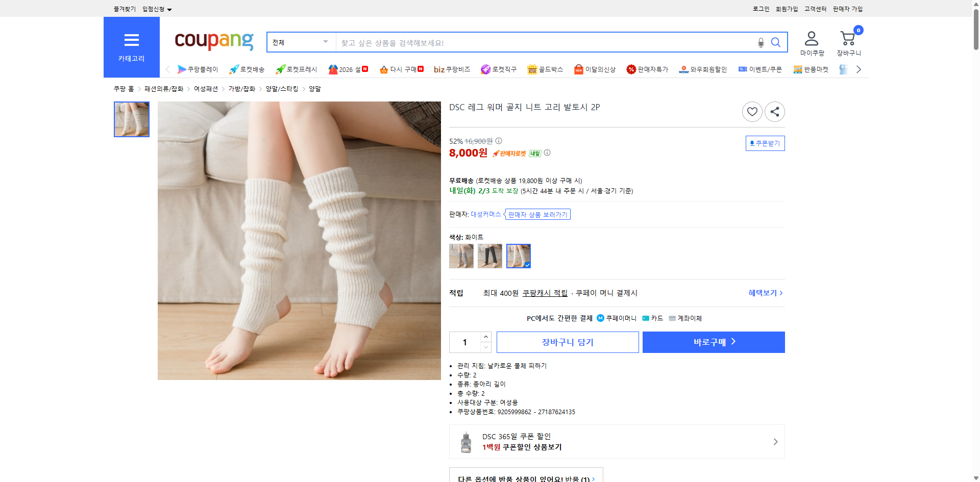Open 쿠폰받기 to download coupon
This screenshot has width=980, height=482.
coord(765,143)
